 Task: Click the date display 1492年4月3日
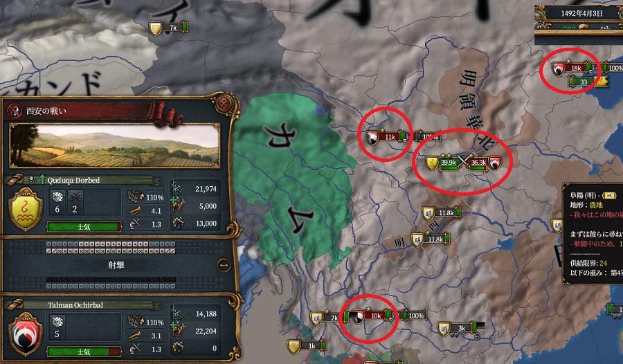[x=581, y=13]
